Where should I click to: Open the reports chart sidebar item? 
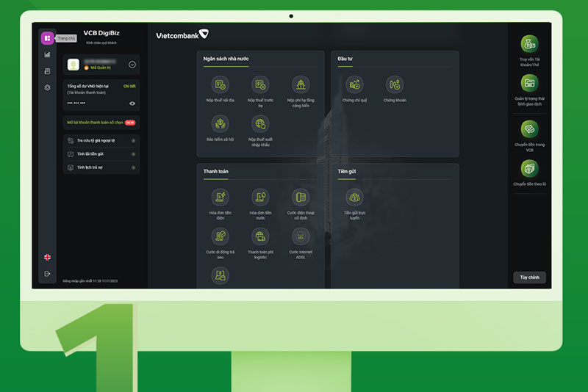coord(47,54)
